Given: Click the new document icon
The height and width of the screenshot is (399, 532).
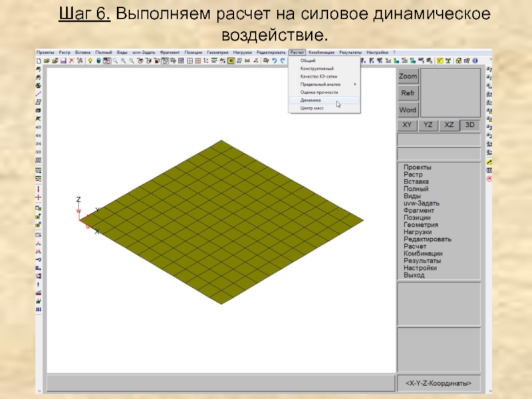Looking at the screenshot, I should [x=39, y=61].
